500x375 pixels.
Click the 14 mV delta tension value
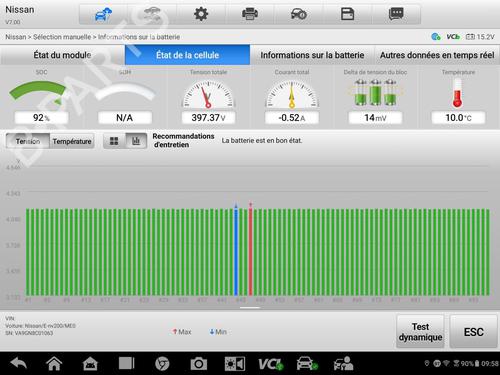[375, 118]
